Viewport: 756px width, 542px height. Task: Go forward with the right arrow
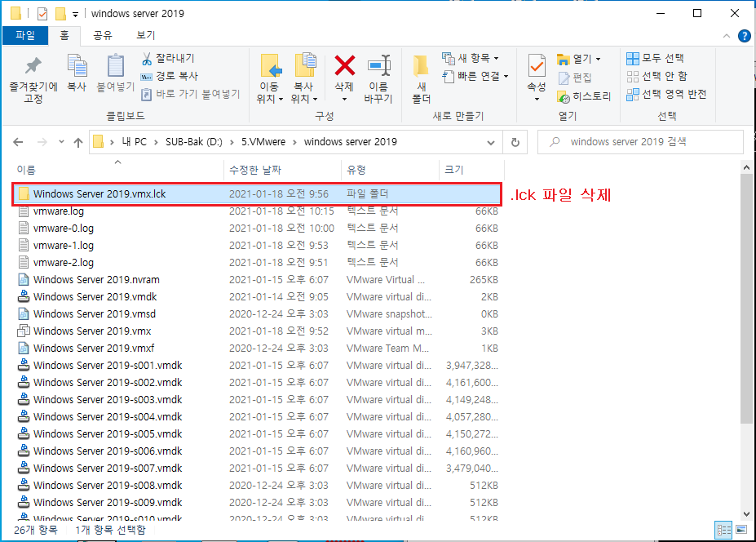pos(42,142)
